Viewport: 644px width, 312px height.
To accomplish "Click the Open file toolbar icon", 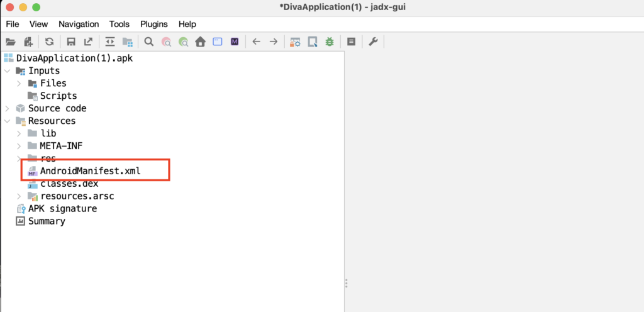I will pyautogui.click(x=10, y=42).
